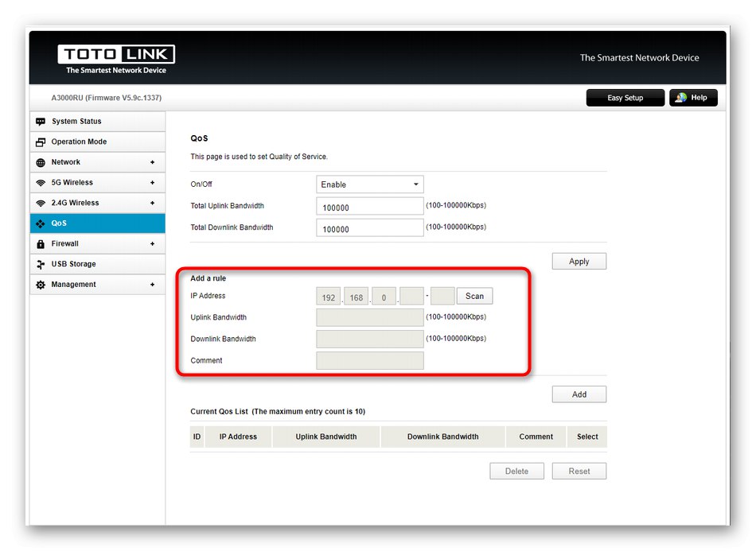
Task: Open the Firewall menu item
Action: click(x=97, y=244)
